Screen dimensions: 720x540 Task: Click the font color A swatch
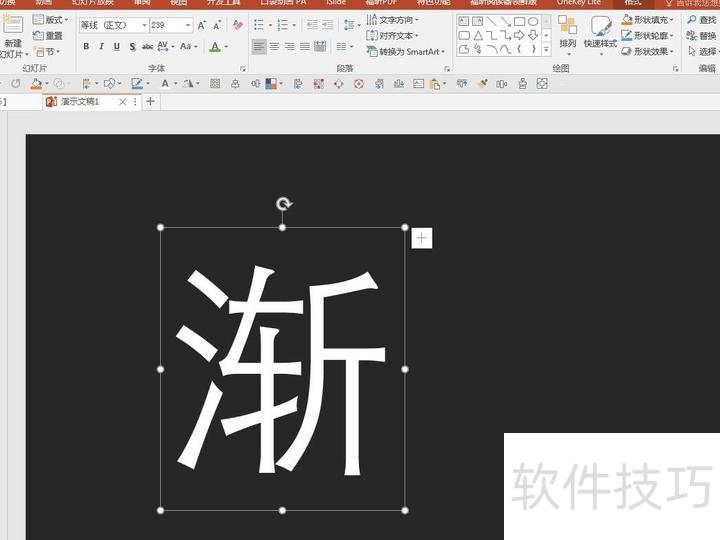(214, 47)
